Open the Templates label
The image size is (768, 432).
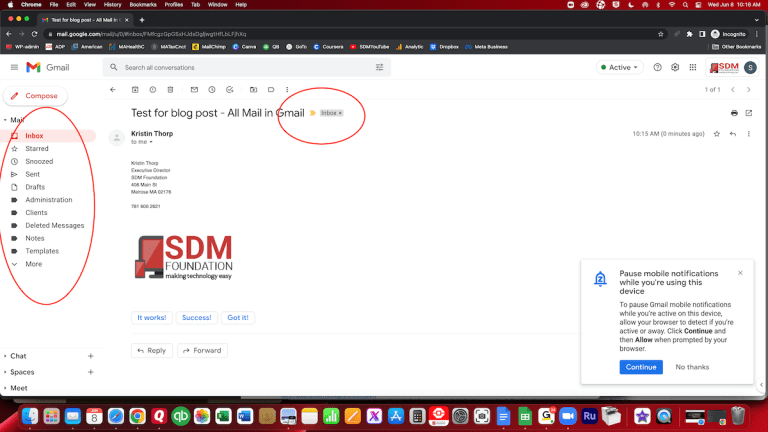pos(42,251)
